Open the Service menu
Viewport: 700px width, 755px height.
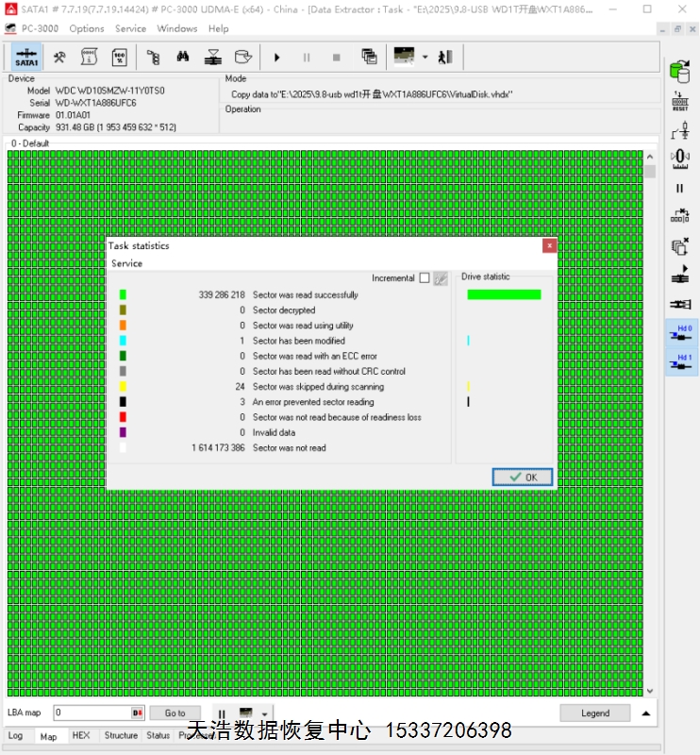tap(130, 28)
